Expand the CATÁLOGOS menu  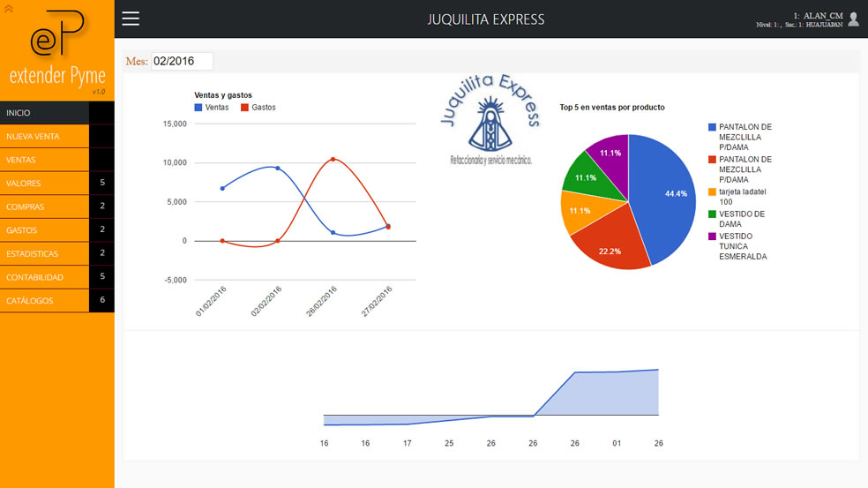click(44, 300)
